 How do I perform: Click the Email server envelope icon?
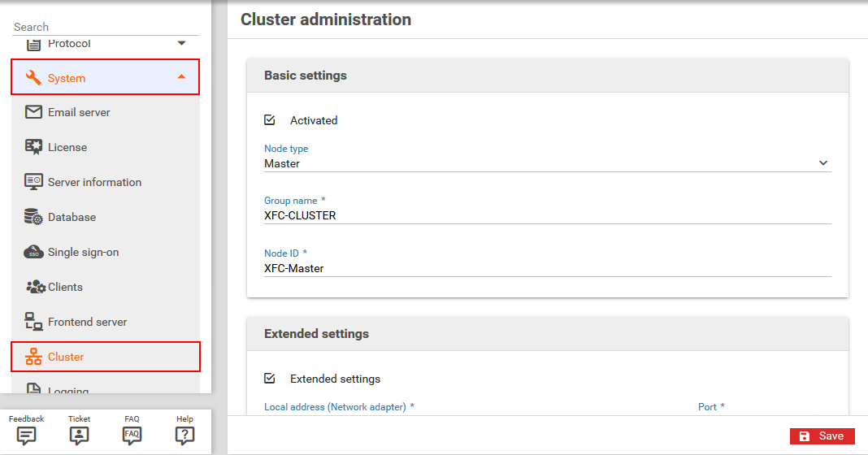click(x=33, y=112)
